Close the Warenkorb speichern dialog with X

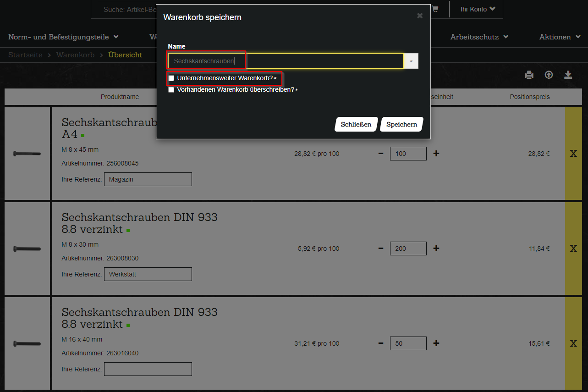(x=419, y=16)
